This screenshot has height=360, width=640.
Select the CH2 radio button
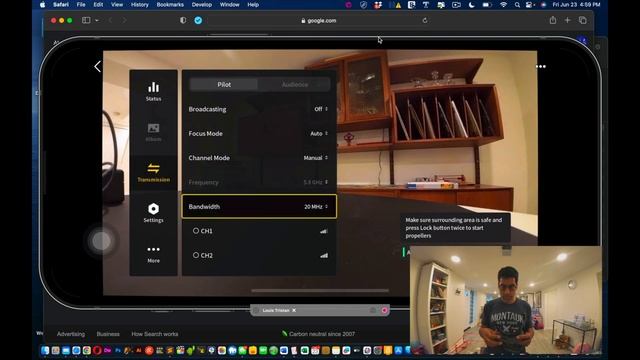(196, 255)
